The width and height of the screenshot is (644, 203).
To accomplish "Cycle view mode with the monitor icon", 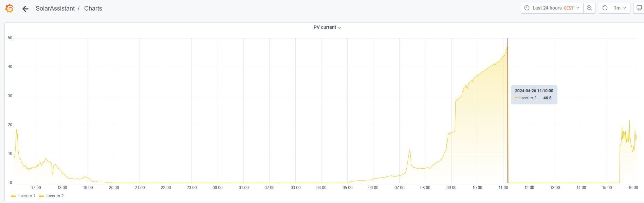I will point(639,8).
